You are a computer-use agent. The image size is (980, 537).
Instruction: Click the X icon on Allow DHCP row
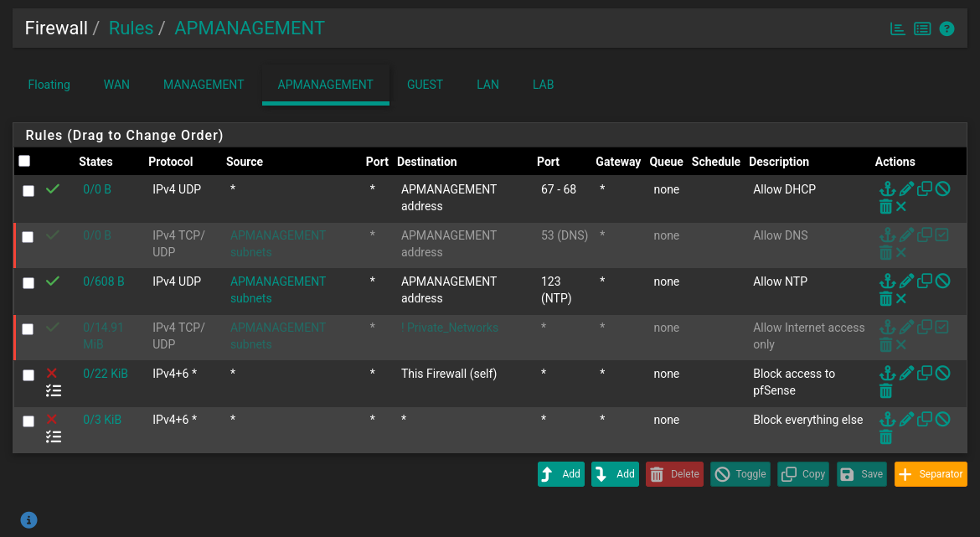tap(901, 207)
